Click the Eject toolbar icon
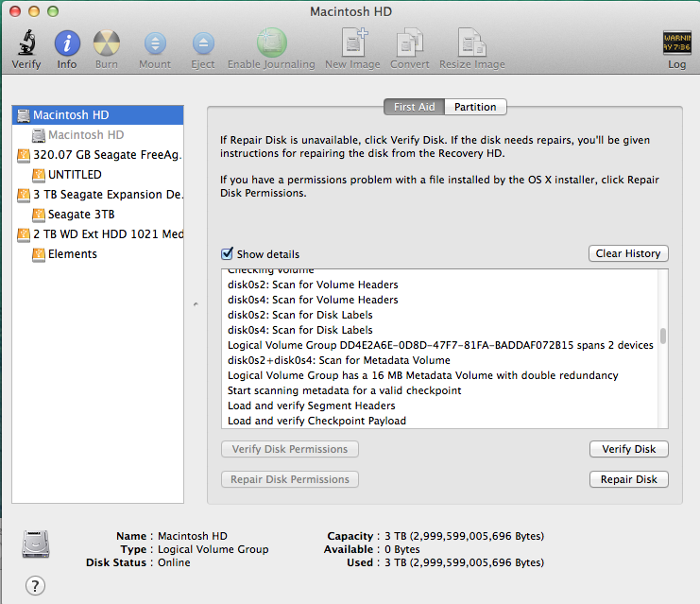The image size is (700, 604). tap(203, 43)
